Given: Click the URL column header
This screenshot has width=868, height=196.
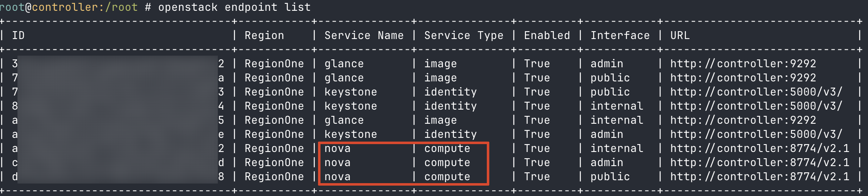Looking at the screenshot, I should pos(680,36).
